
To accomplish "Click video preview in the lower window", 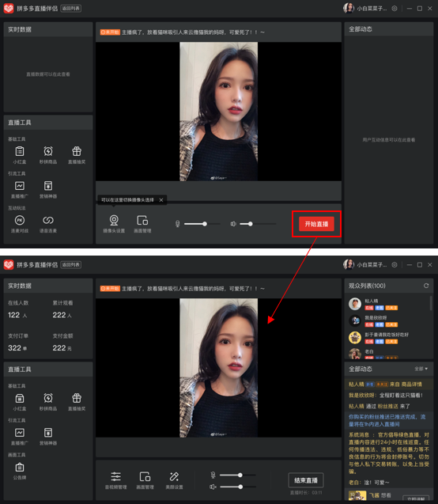I will tap(218, 368).
